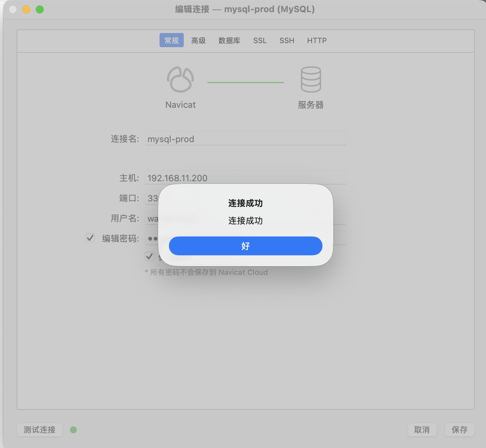Toggle the checkbox below the password field
The height and width of the screenshot is (448, 486).
(150, 256)
